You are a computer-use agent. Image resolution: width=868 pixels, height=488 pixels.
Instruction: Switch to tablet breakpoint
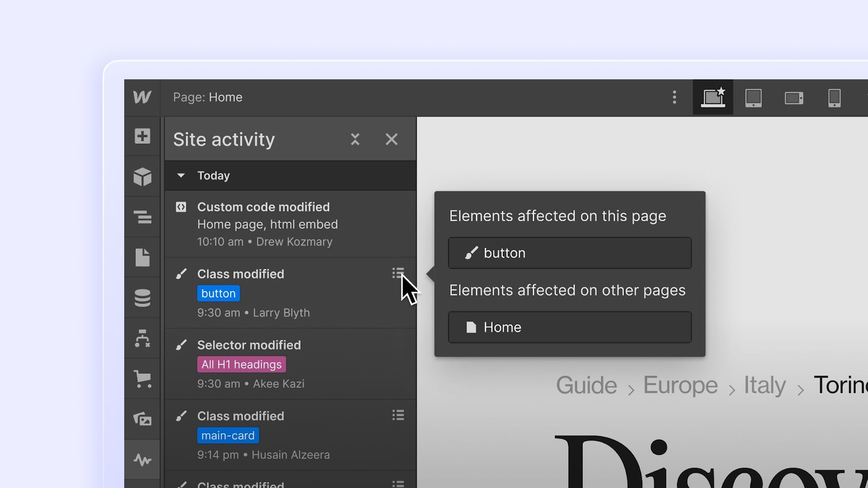pos(754,98)
